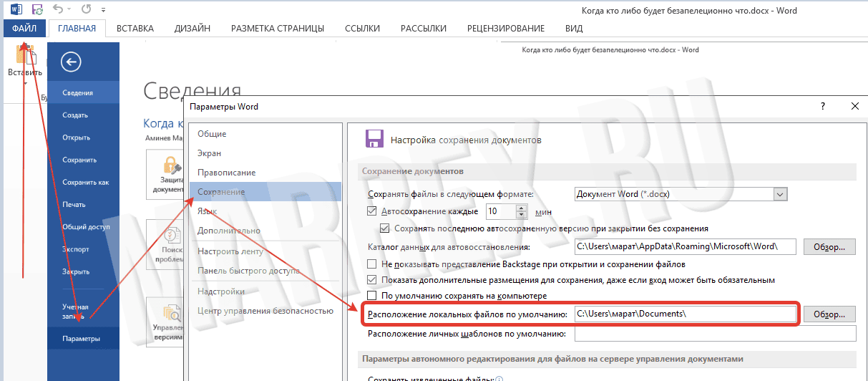The image size is (868, 381).
Task: Open Центр управления безопасностью category
Action: pos(265,311)
